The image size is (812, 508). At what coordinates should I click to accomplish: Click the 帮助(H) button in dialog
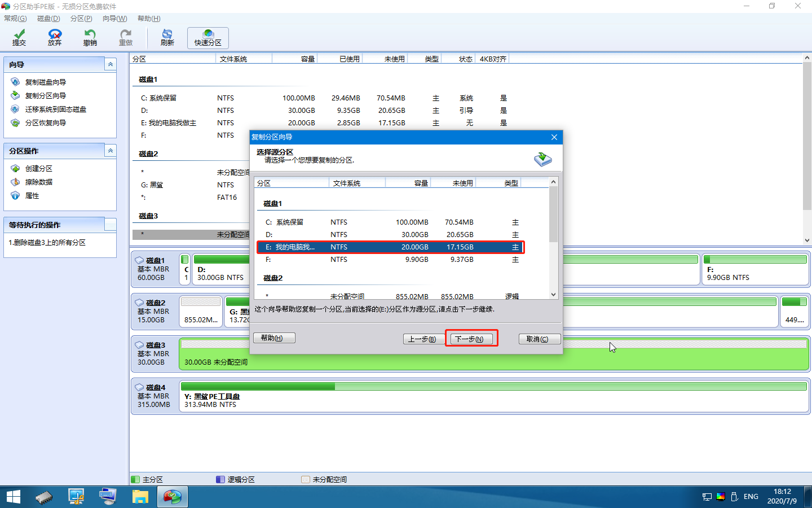(274, 338)
